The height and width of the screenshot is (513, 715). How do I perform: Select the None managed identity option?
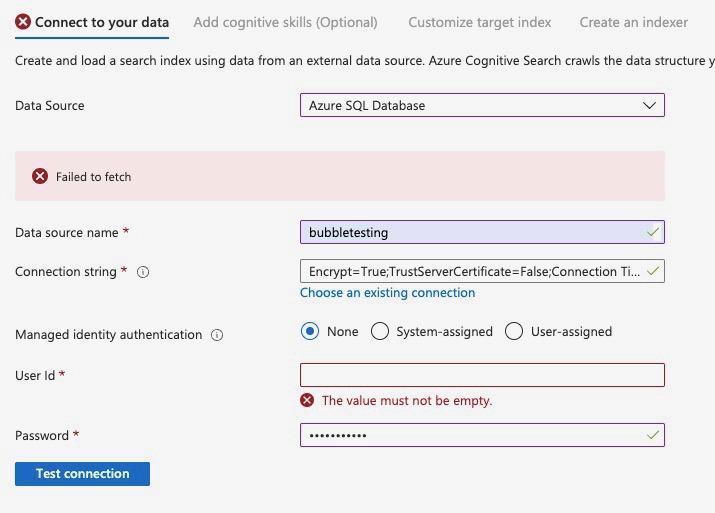click(x=310, y=331)
